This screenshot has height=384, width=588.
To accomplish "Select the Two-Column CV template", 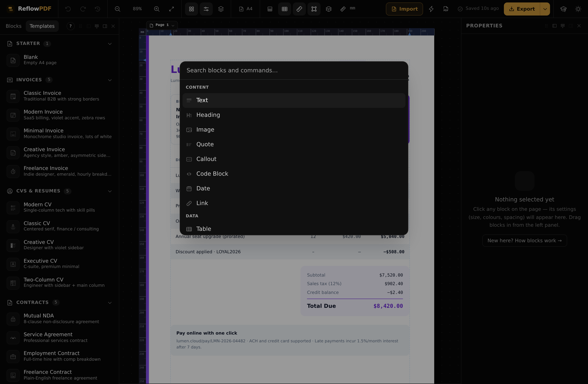I will click(59, 283).
